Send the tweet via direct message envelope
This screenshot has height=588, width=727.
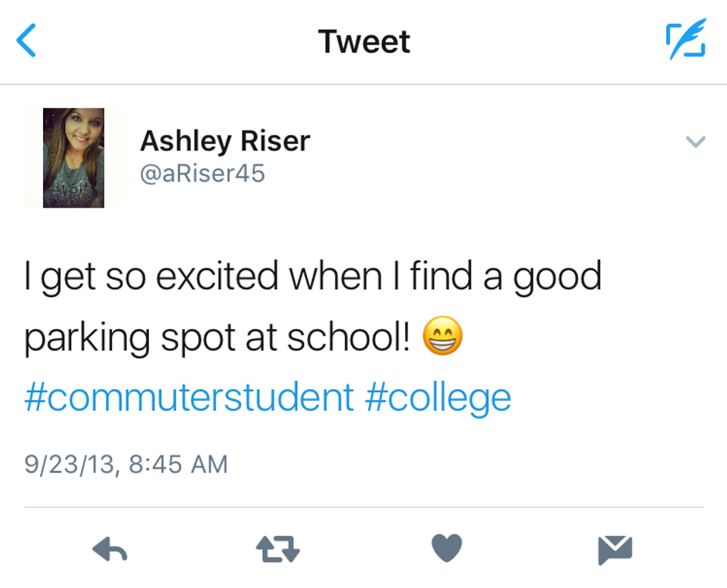coord(615,550)
